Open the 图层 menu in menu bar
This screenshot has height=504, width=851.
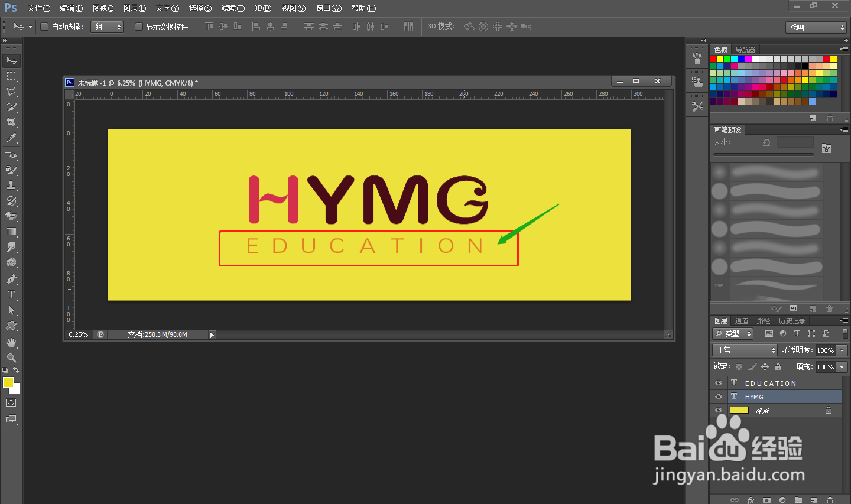tap(135, 8)
